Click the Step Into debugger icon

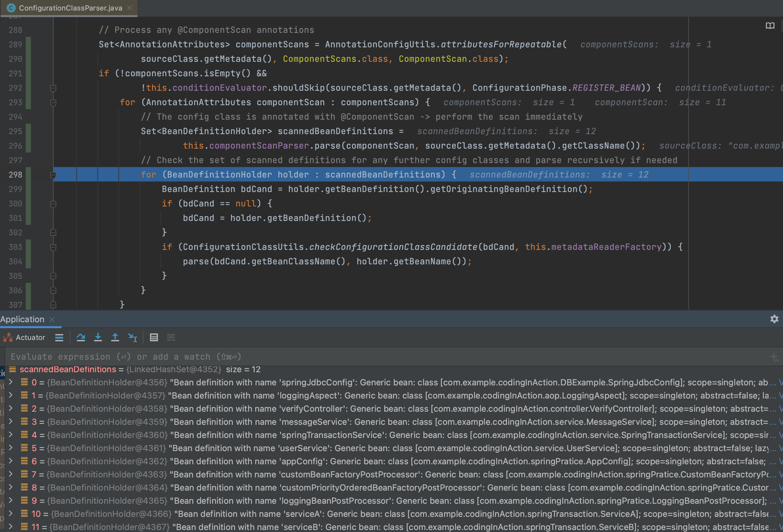(98, 337)
